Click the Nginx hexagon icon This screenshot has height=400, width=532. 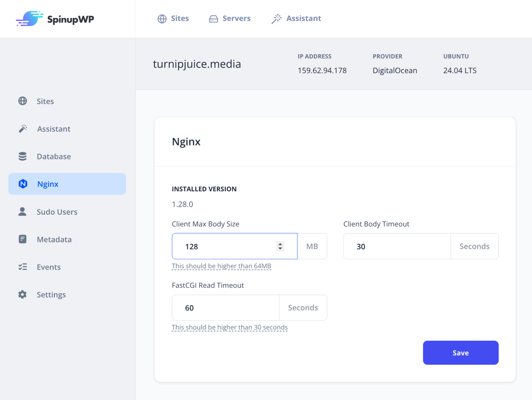tap(22, 184)
